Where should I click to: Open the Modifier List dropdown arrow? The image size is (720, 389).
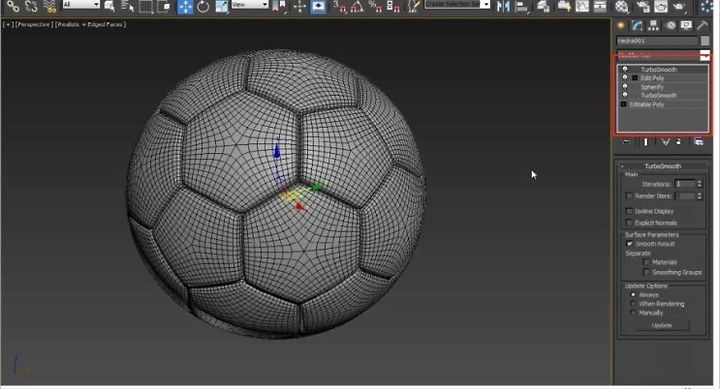pyautogui.click(x=704, y=56)
